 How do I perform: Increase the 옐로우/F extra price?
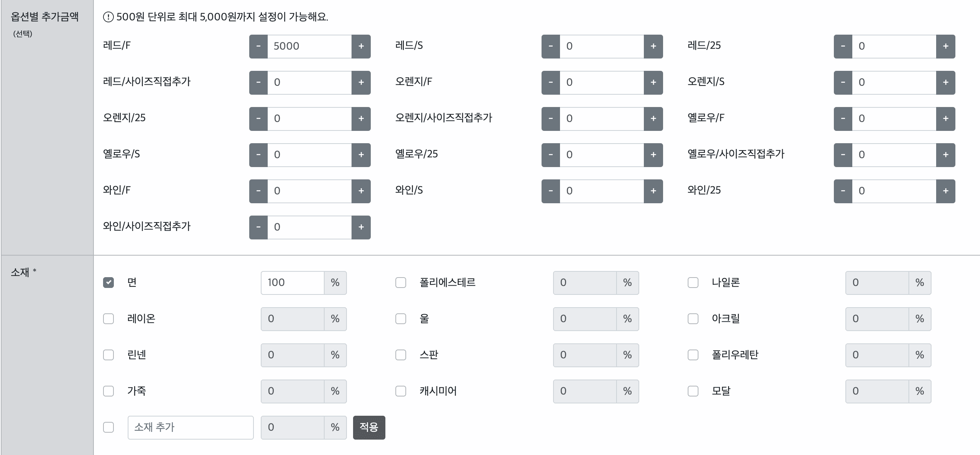pyautogui.click(x=946, y=119)
